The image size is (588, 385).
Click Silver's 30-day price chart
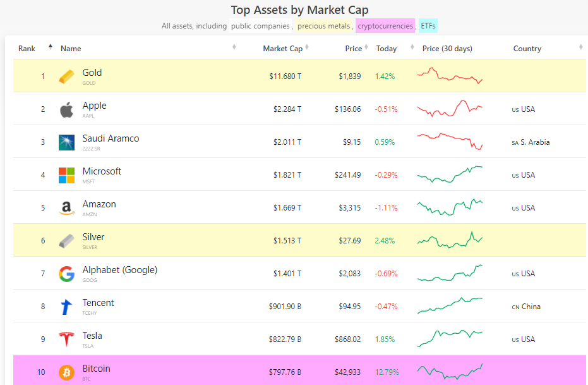(450, 240)
